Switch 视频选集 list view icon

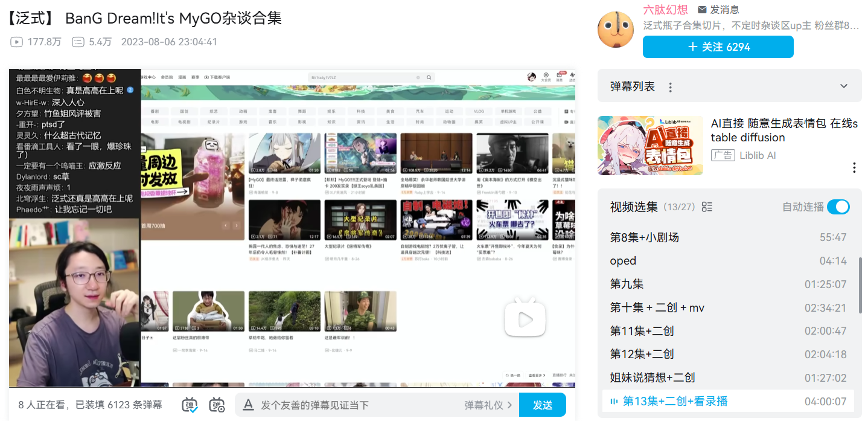tap(707, 207)
